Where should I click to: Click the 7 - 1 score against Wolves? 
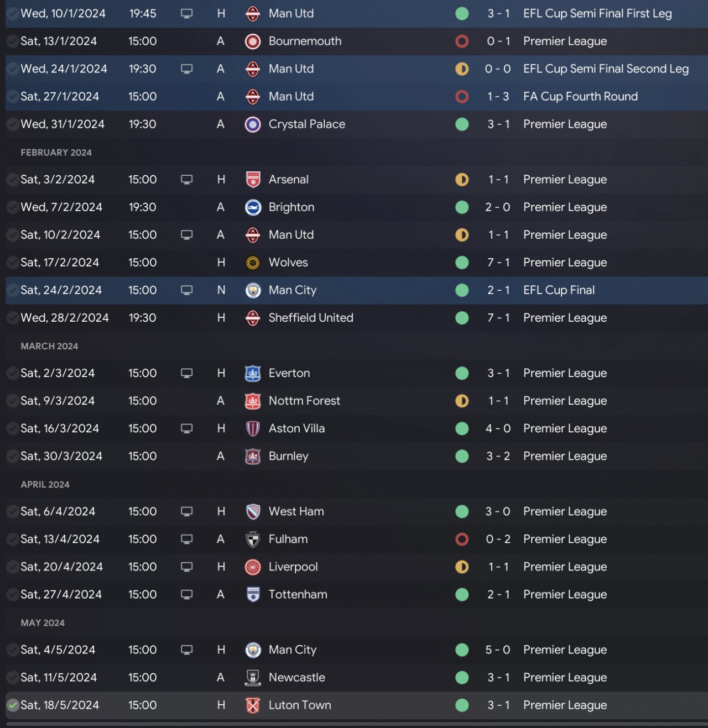(498, 263)
